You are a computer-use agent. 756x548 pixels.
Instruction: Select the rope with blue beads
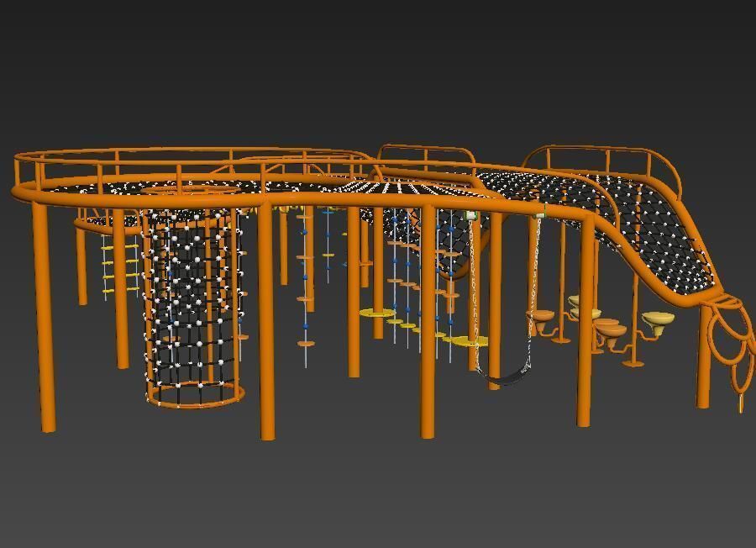tap(305, 277)
